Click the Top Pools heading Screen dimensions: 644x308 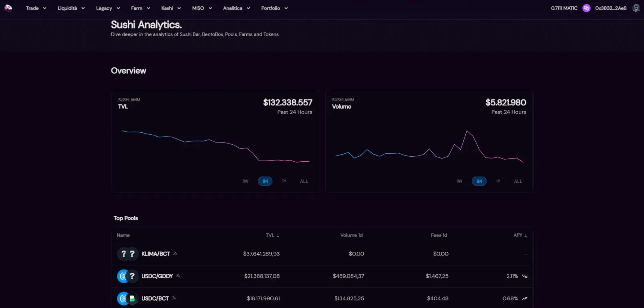click(x=126, y=218)
